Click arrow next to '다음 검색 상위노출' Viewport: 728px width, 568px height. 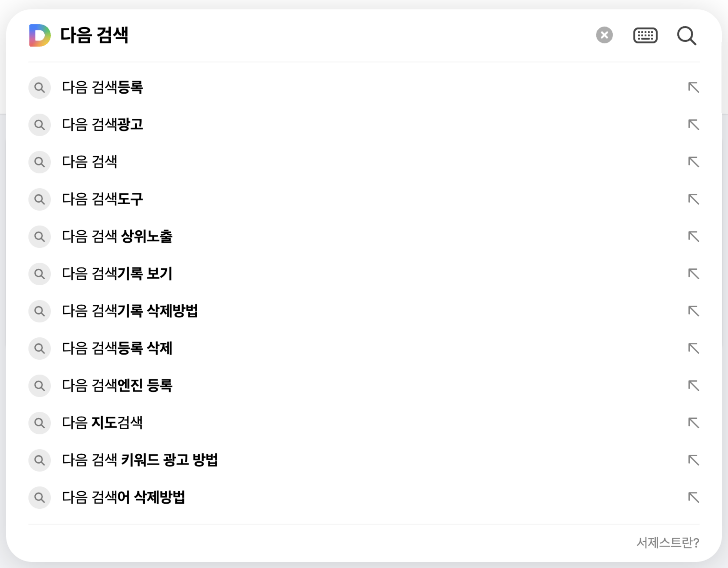693,236
